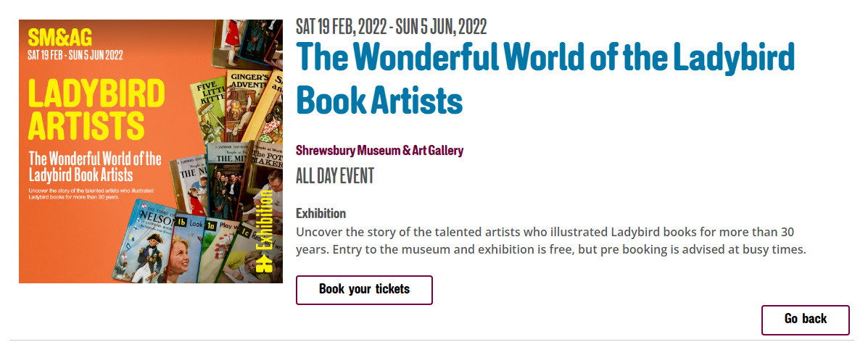
Task: Click the event description paragraph
Action: pos(550,241)
